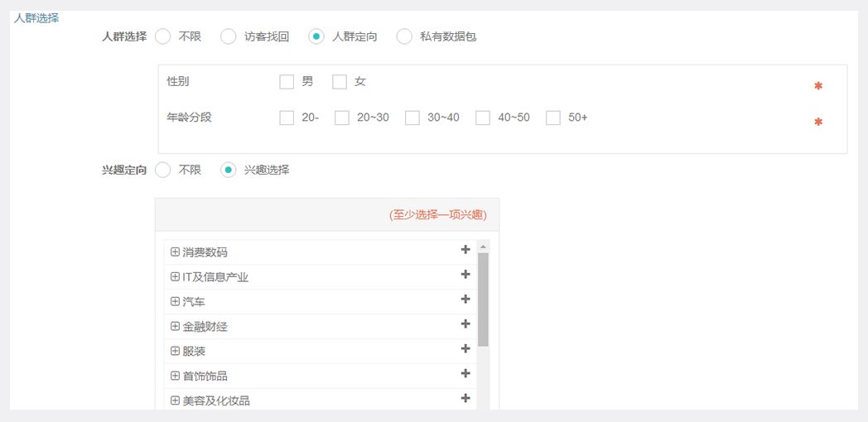Image resolution: width=868 pixels, height=422 pixels.
Task: Enable the 20~30 age range checkbox
Action: (342, 118)
